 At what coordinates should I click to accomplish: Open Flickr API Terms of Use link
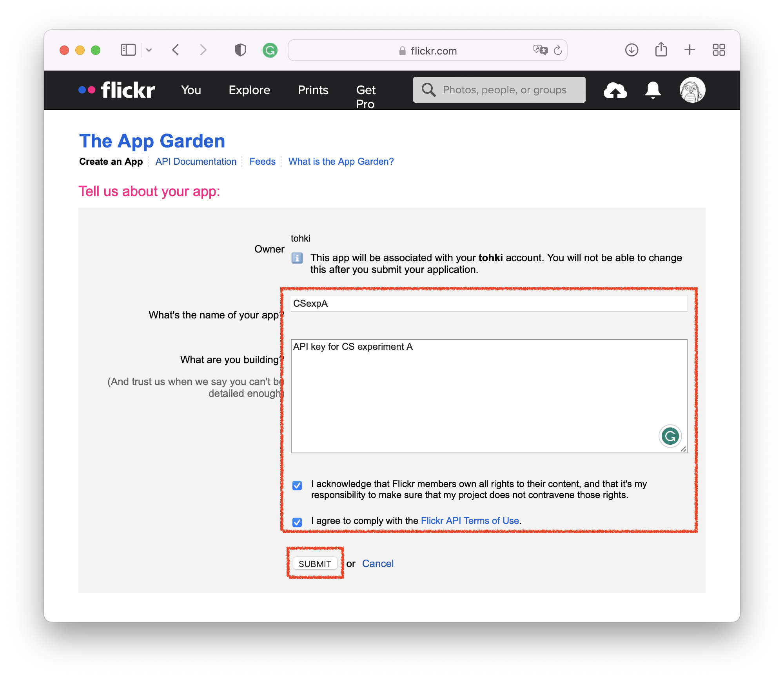(x=470, y=520)
